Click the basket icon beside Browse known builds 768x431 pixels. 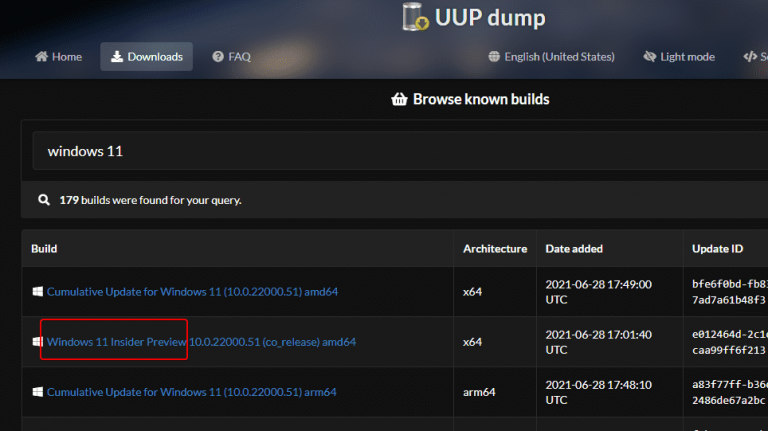(x=399, y=99)
